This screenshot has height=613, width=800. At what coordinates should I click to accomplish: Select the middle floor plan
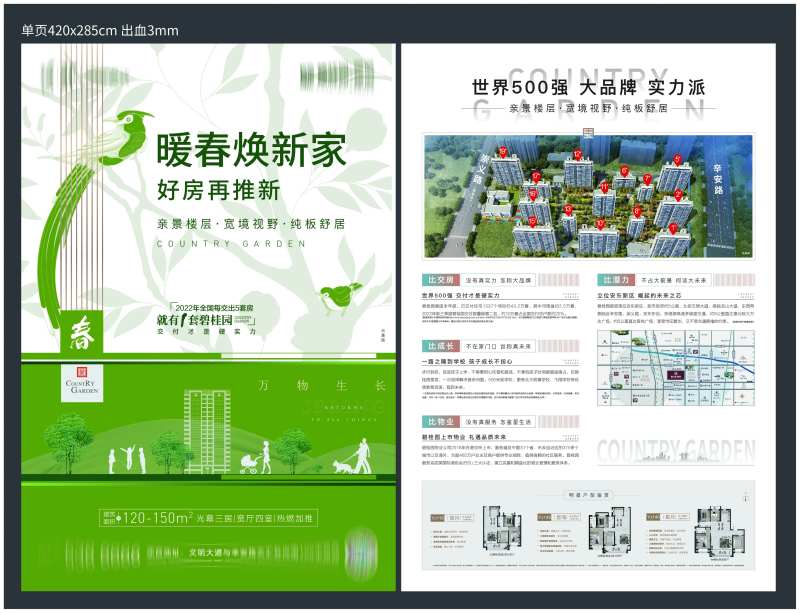(x=610, y=531)
